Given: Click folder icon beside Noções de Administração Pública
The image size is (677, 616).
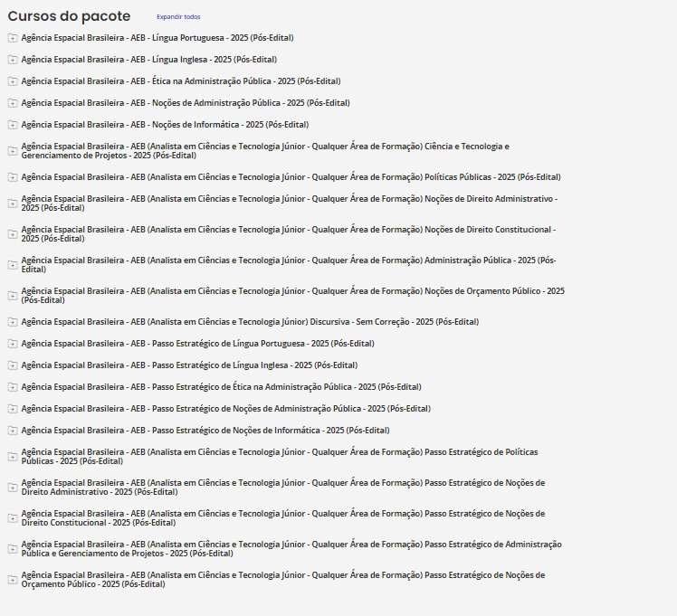Looking at the screenshot, I should [12, 103].
